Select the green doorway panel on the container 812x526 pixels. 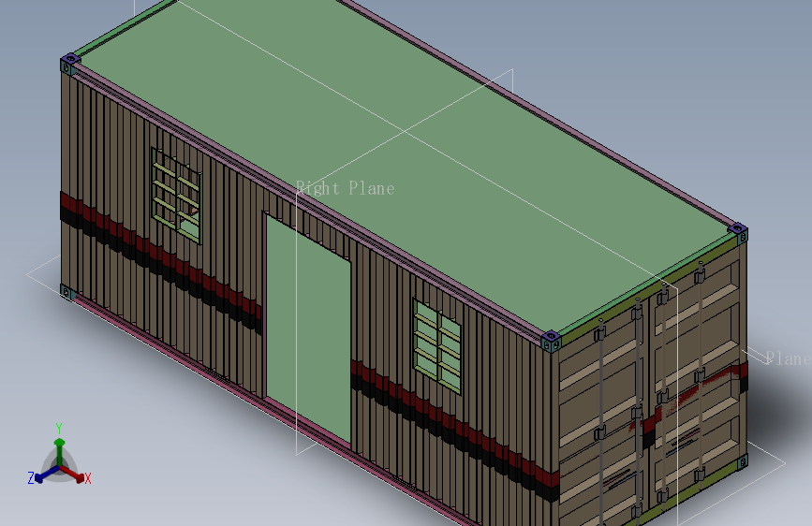[309, 329]
